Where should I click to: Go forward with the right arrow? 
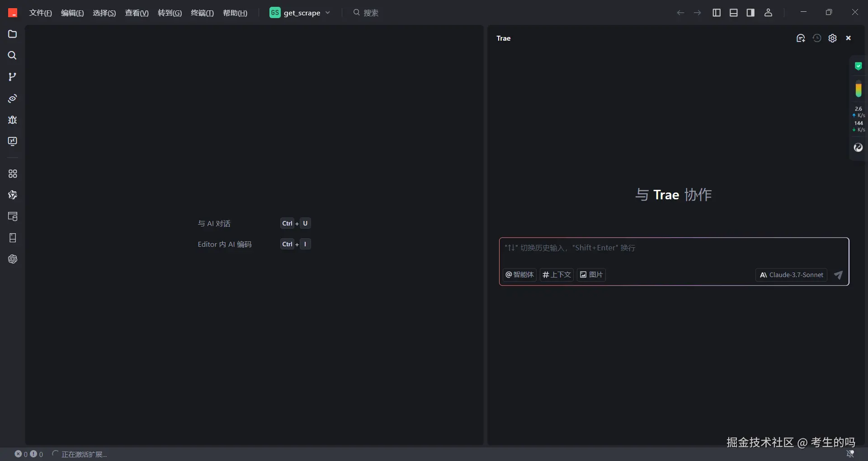[698, 13]
